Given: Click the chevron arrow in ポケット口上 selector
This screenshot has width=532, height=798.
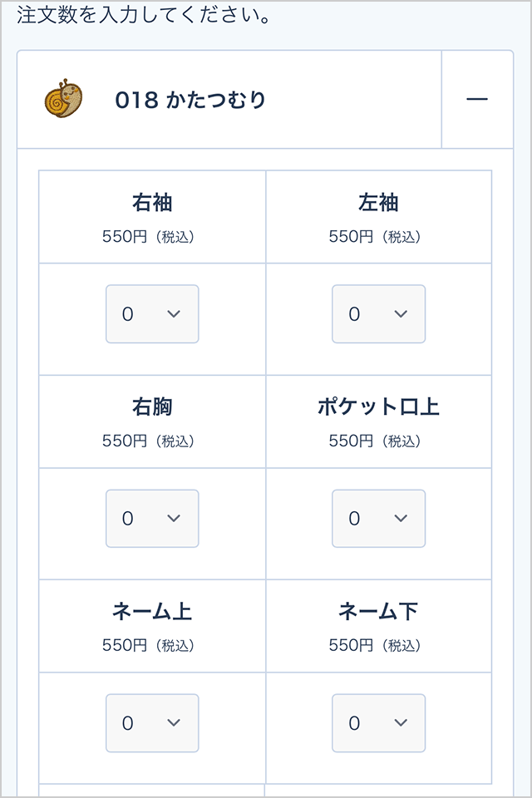Looking at the screenshot, I should point(401,519).
